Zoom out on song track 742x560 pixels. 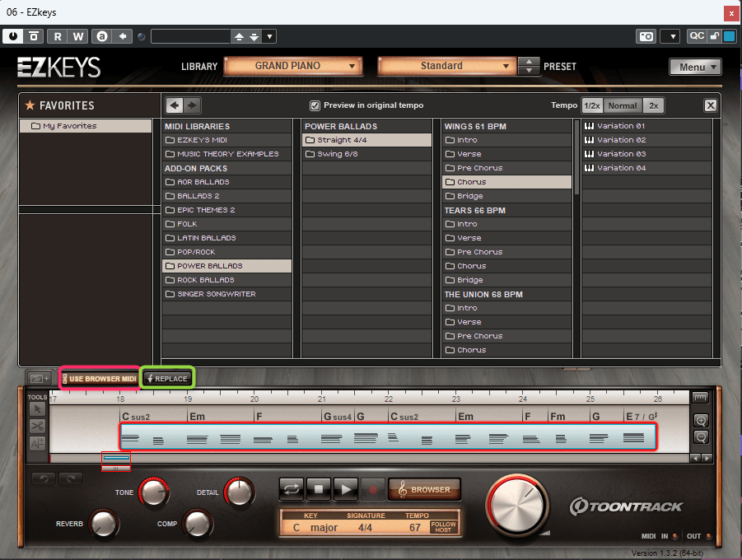pos(701,436)
